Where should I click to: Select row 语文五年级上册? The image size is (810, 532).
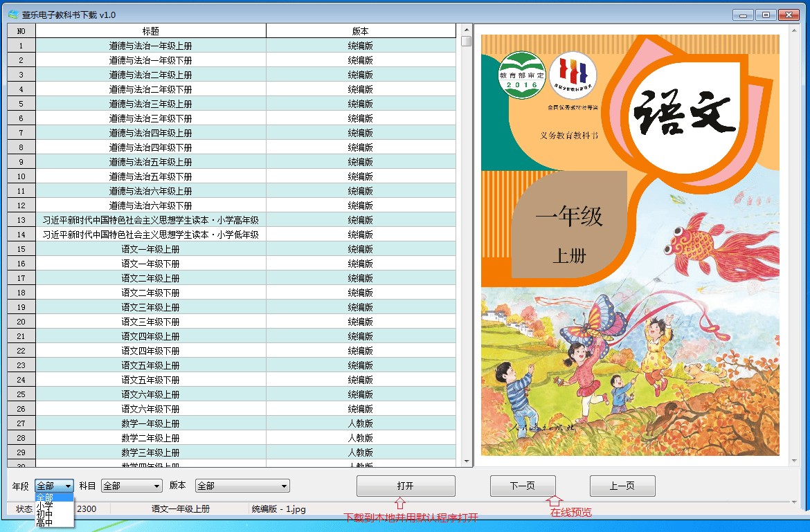tap(231, 365)
